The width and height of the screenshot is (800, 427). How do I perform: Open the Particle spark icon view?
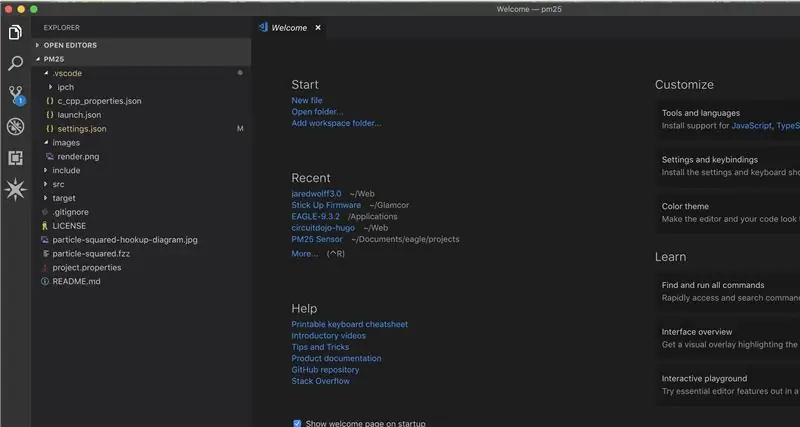15,190
